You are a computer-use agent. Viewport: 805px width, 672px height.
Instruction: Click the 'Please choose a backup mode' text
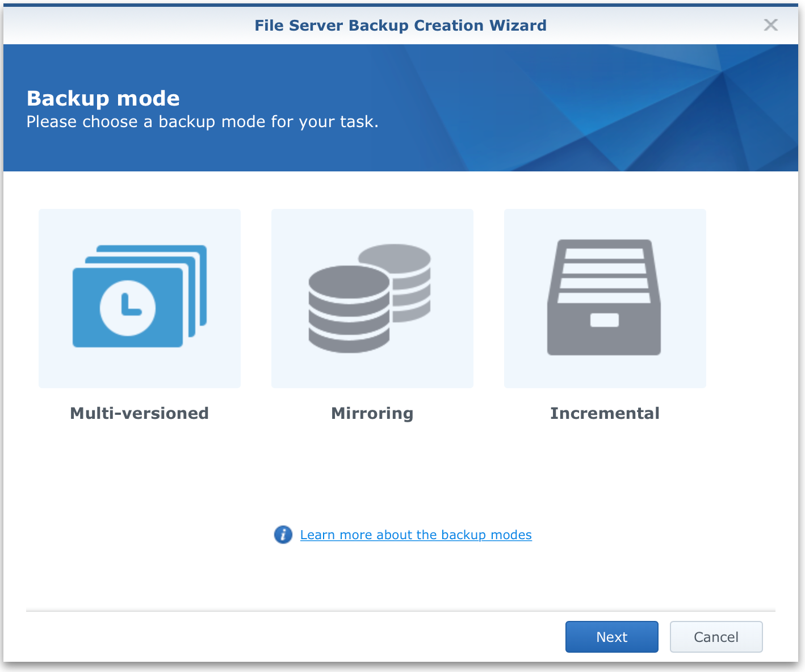pos(203,121)
